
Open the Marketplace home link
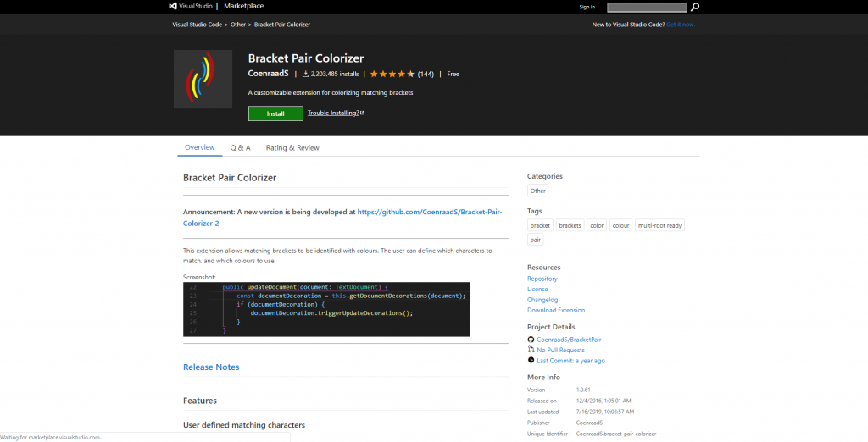pos(243,6)
